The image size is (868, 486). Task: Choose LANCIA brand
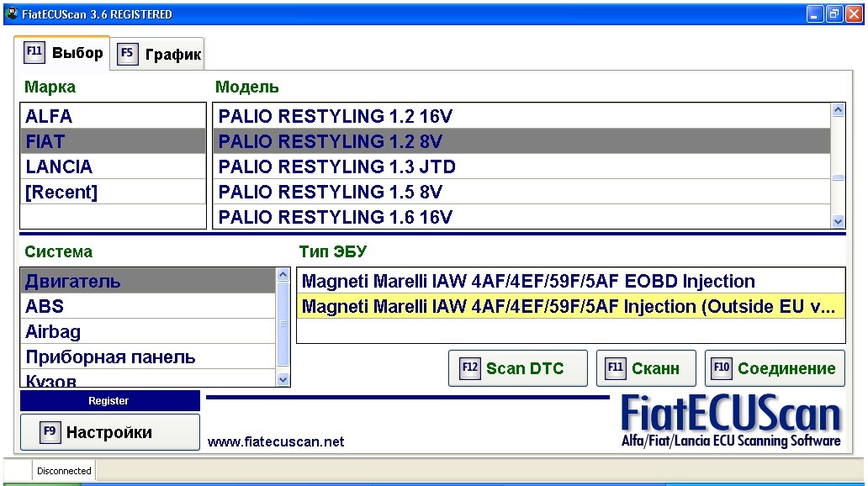pyautogui.click(x=113, y=166)
